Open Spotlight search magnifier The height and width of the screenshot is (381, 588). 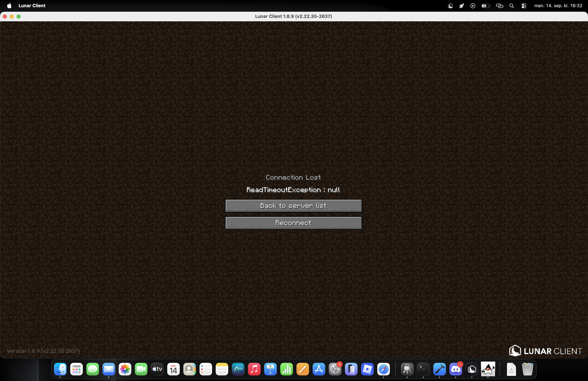click(x=512, y=6)
